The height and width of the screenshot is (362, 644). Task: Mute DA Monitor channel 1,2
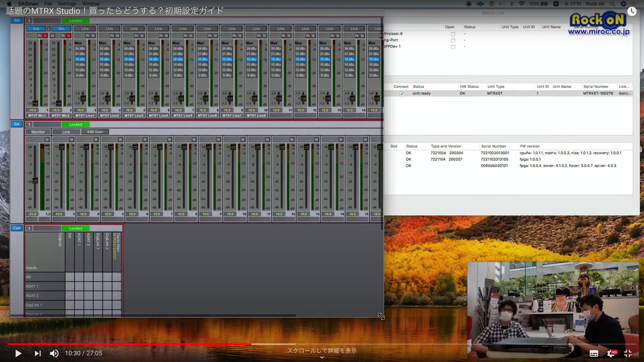click(x=47, y=139)
